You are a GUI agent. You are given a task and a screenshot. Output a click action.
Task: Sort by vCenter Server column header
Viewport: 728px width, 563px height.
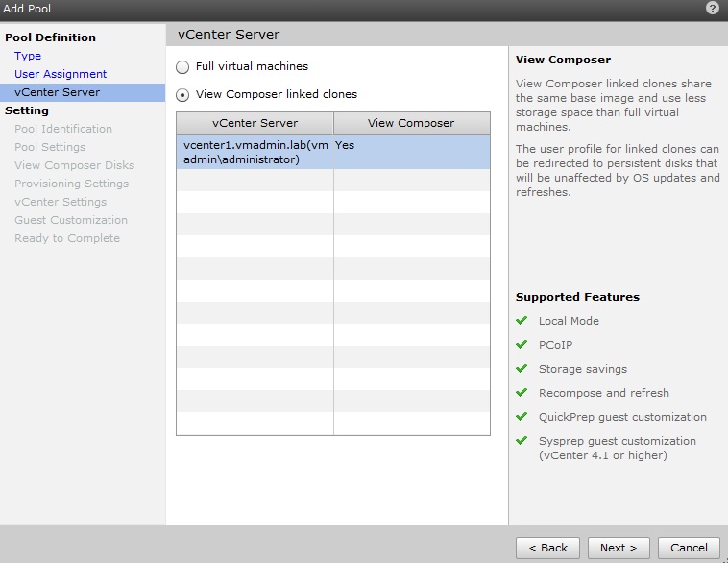(255, 123)
